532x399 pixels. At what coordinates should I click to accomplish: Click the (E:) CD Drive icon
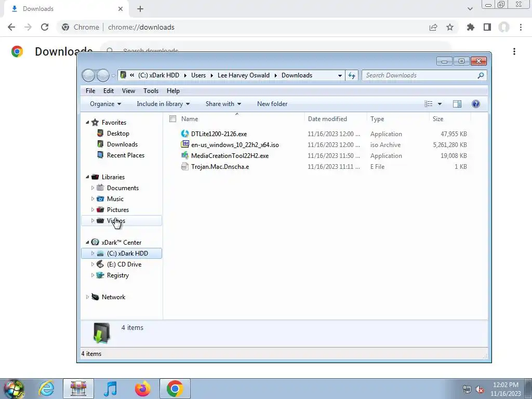(x=100, y=264)
